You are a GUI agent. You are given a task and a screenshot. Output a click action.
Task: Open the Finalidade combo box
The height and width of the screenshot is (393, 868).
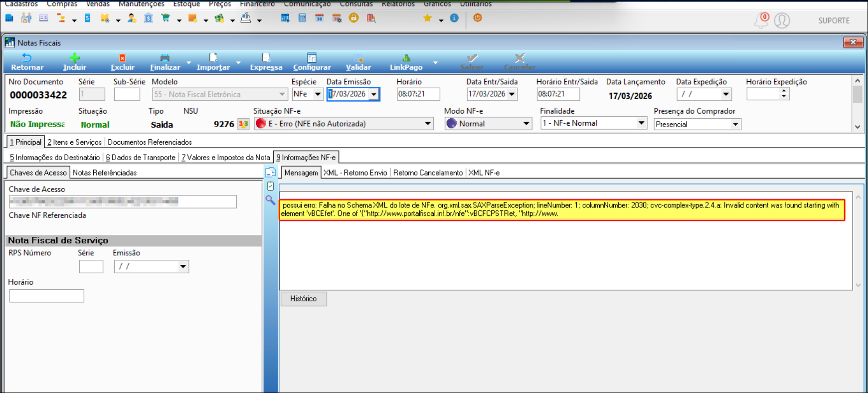coord(641,123)
